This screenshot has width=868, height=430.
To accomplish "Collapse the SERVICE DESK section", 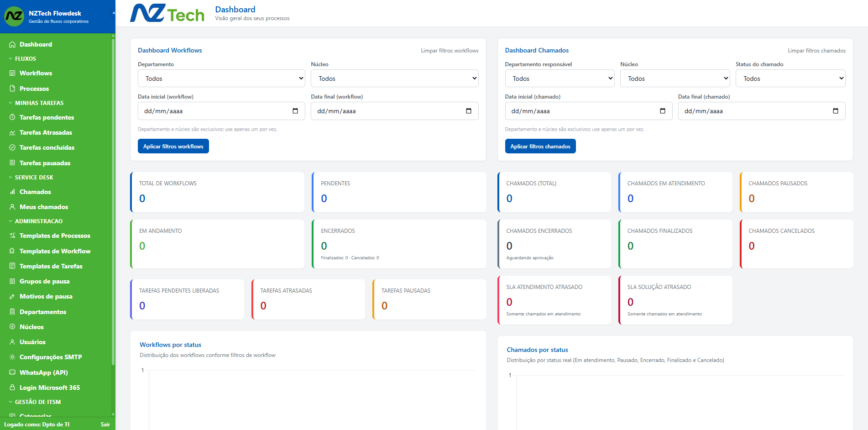I will [31, 178].
